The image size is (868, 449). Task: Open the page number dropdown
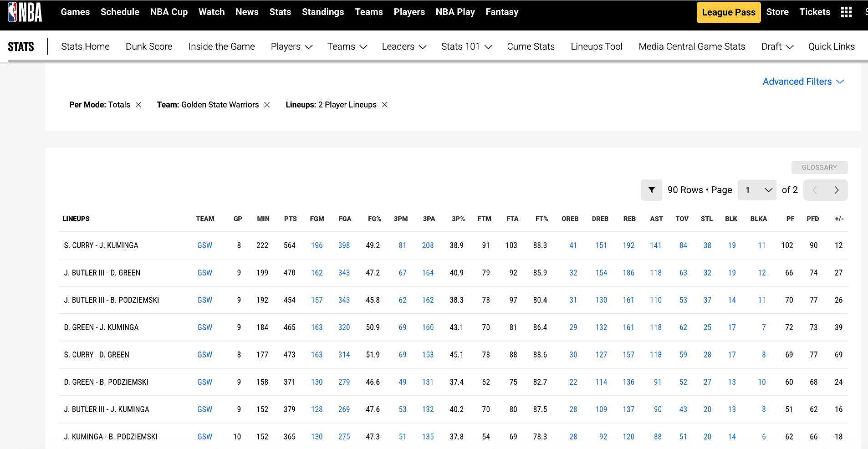click(757, 190)
